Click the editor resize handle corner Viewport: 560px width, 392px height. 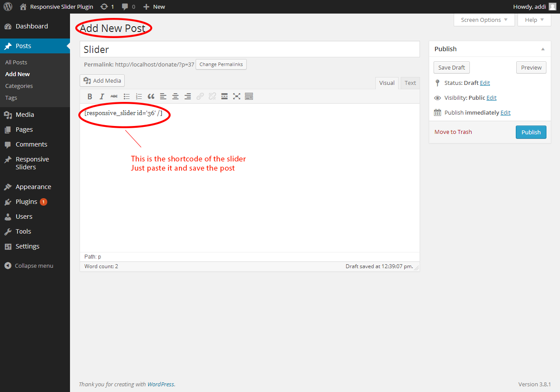pyautogui.click(x=416, y=268)
